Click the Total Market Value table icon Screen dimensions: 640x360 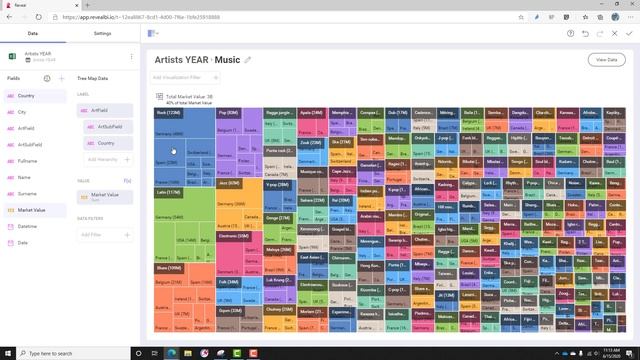click(x=160, y=96)
